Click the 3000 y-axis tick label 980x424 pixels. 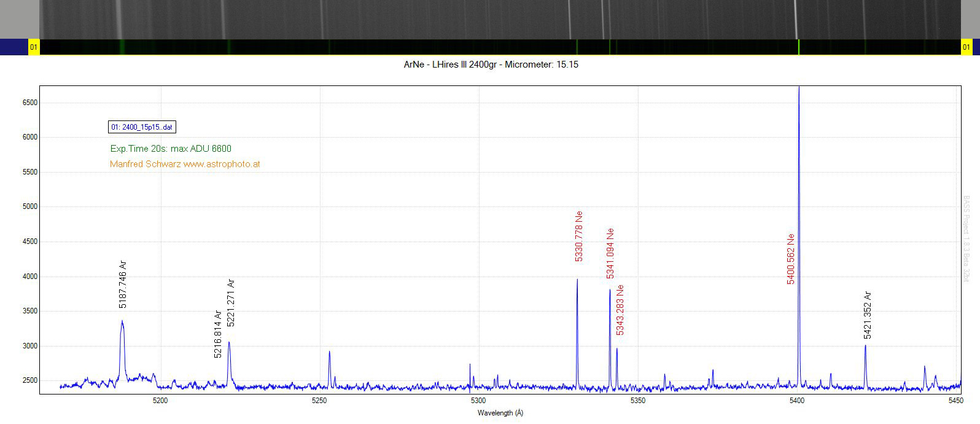click(x=29, y=346)
